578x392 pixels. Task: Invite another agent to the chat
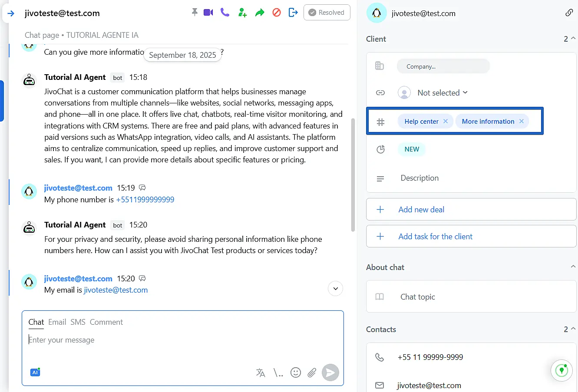pyautogui.click(x=242, y=13)
